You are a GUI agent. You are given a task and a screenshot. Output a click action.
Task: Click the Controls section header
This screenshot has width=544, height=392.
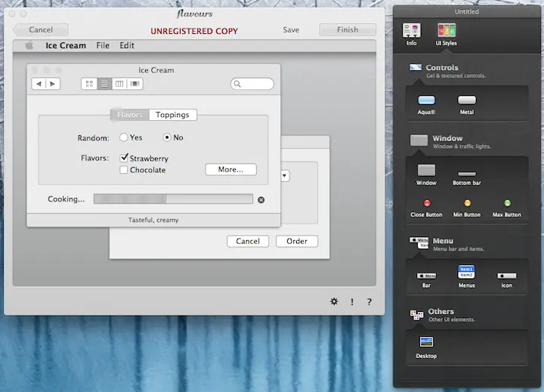click(x=447, y=71)
